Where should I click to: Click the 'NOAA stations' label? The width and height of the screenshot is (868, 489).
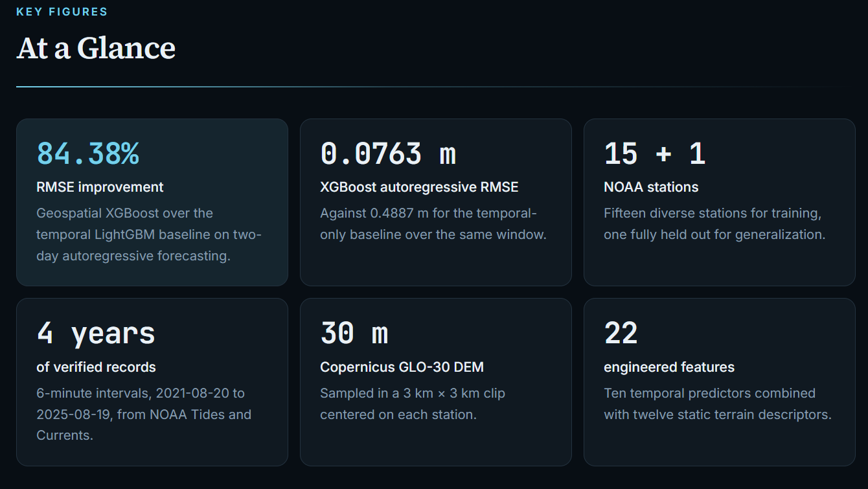tap(651, 187)
